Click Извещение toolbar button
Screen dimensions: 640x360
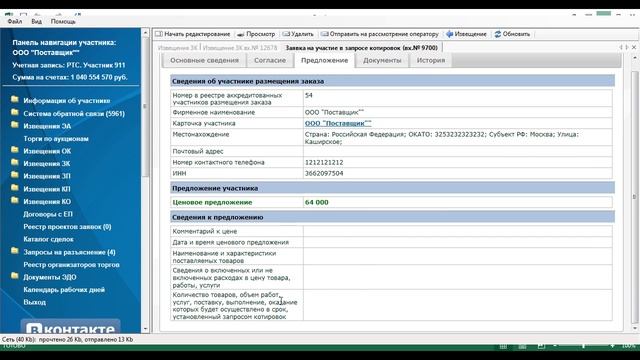pos(467,34)
